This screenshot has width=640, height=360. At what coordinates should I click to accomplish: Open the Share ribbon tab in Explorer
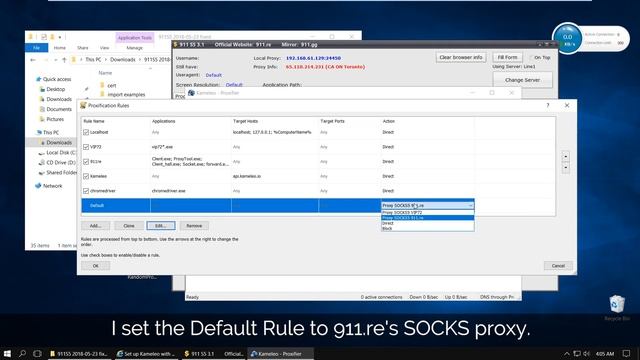point(82,48)
